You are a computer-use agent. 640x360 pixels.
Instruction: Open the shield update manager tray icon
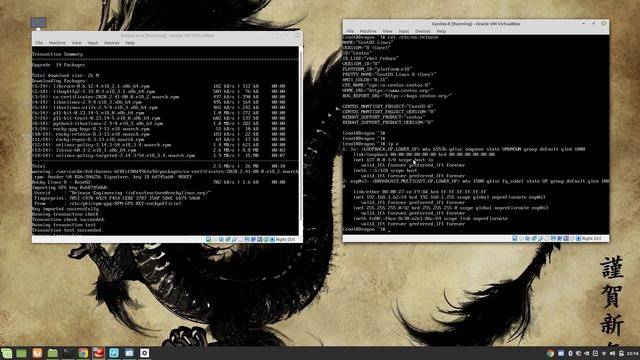[578, 353]
